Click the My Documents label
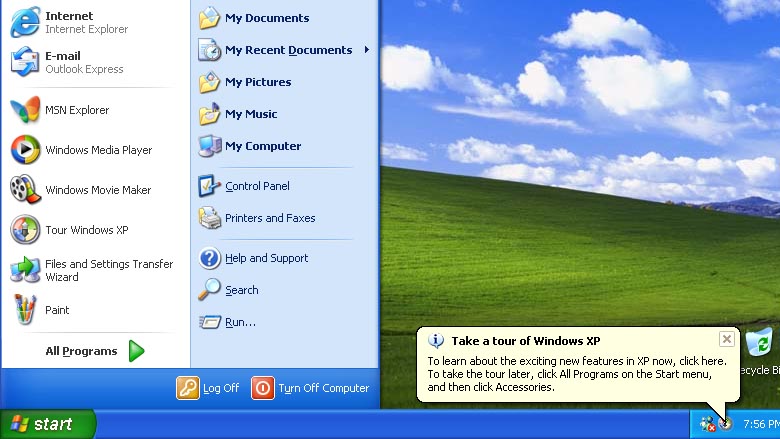Screen dimensions: 780x439 click(267, 18)
